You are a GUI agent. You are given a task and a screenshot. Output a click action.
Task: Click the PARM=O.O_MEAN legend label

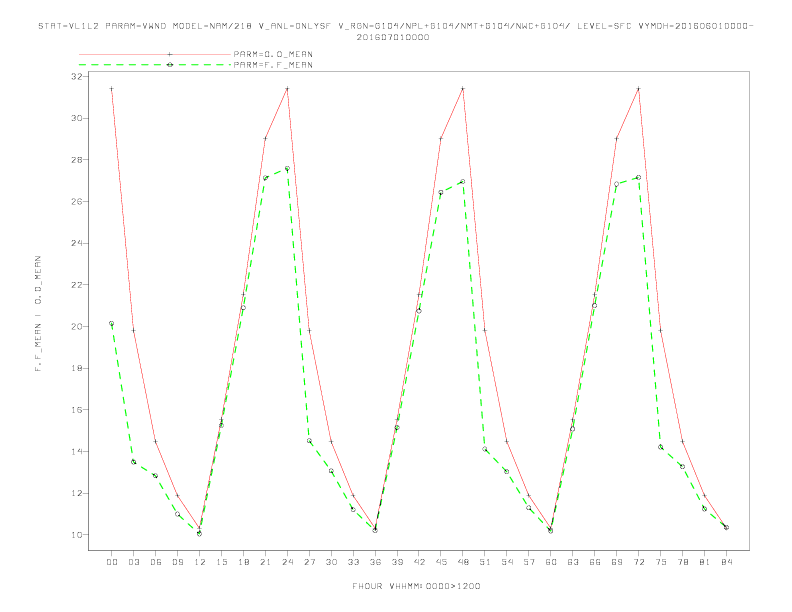click(273, 54)
